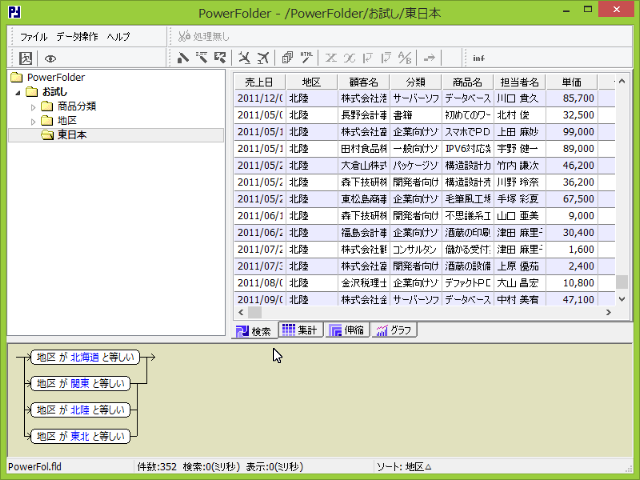Click the 分類 column header
640x480 pixels.
tap(416, 82)
